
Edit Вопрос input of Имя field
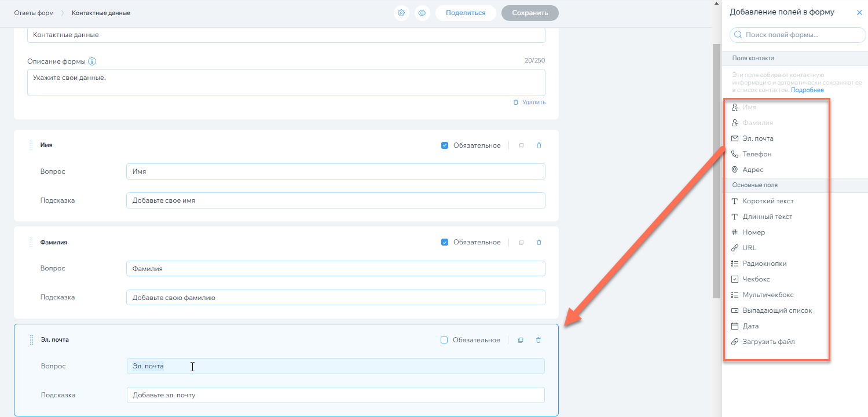click(x=336, y=171)
